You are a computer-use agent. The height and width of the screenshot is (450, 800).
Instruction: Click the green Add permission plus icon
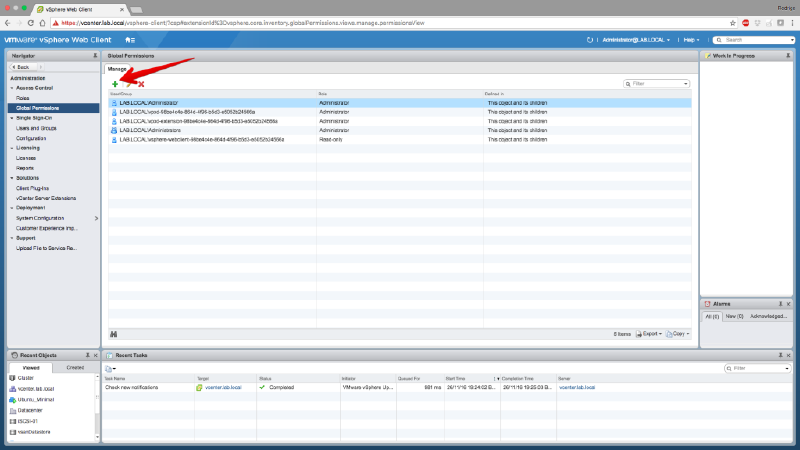pos(114,84)
